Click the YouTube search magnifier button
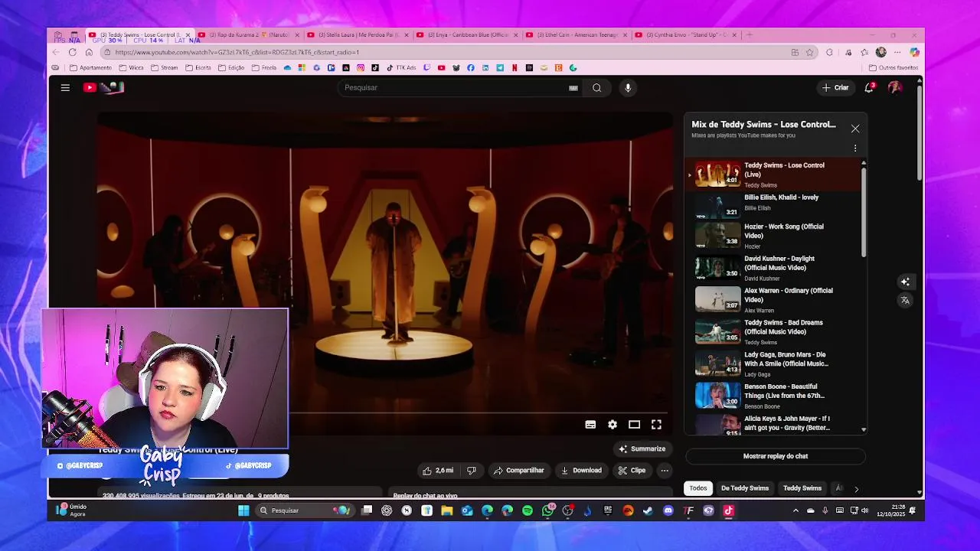The width and height of the screenshot is (980, 551). [x=596, y=88]
